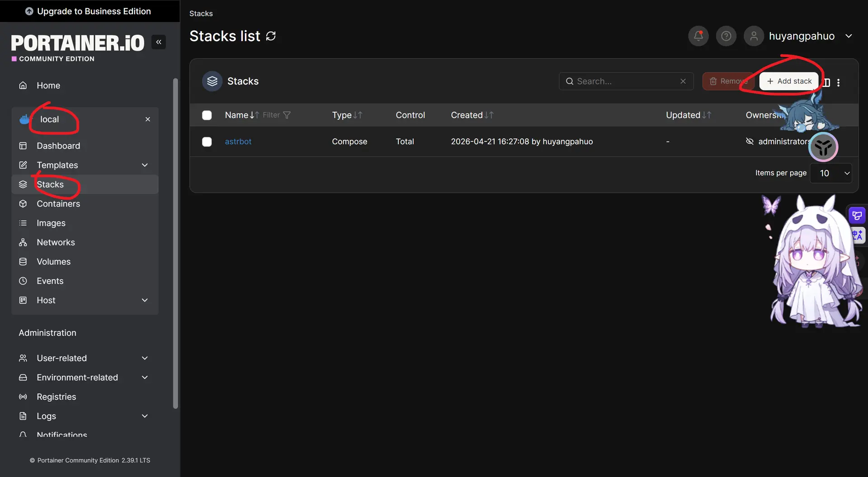This screenshot has height=477, width=868.
Task: Click the Stacks panel header icon
Action: (x=212, y=81)
